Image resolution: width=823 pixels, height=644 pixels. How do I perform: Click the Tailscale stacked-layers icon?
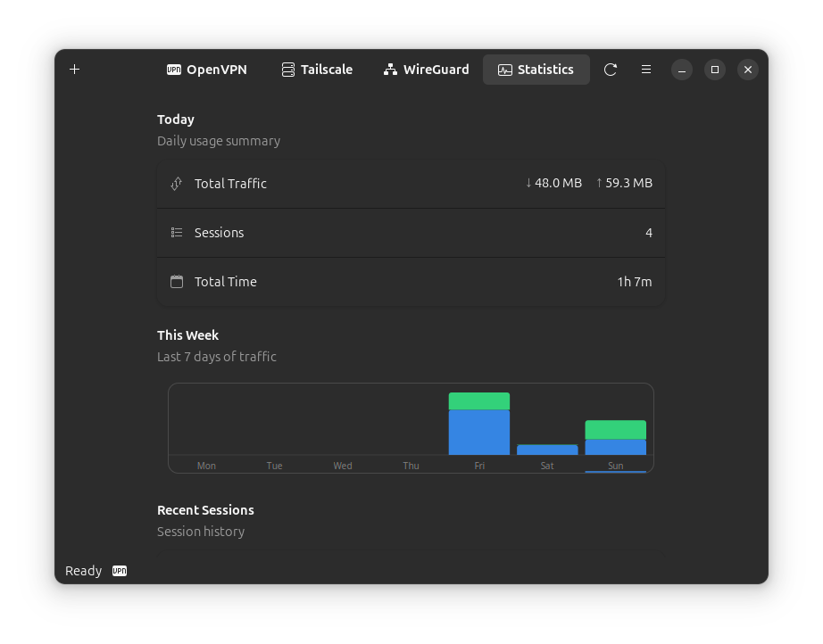pyautogui.click(x=287, y=69)
